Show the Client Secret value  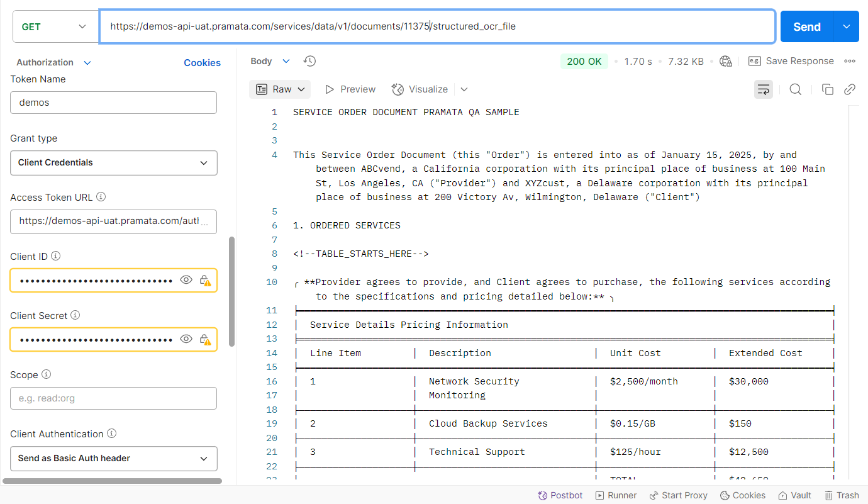tap(186, 340)
